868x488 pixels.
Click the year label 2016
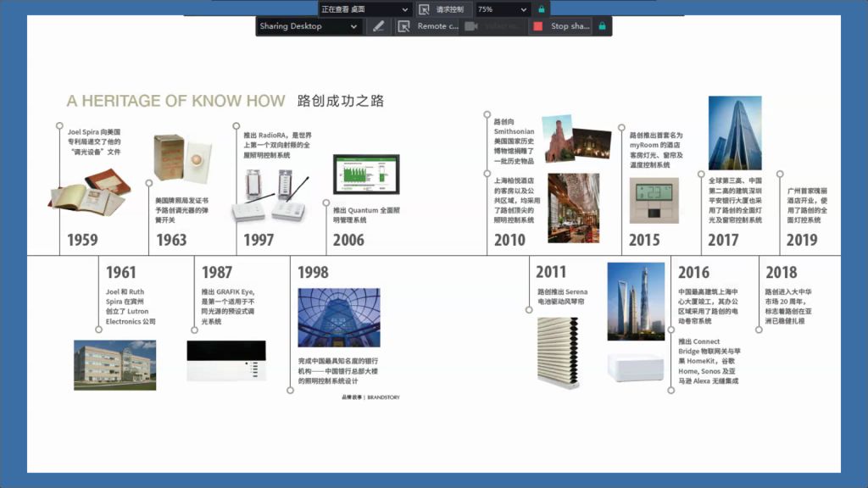pos(693,272)
